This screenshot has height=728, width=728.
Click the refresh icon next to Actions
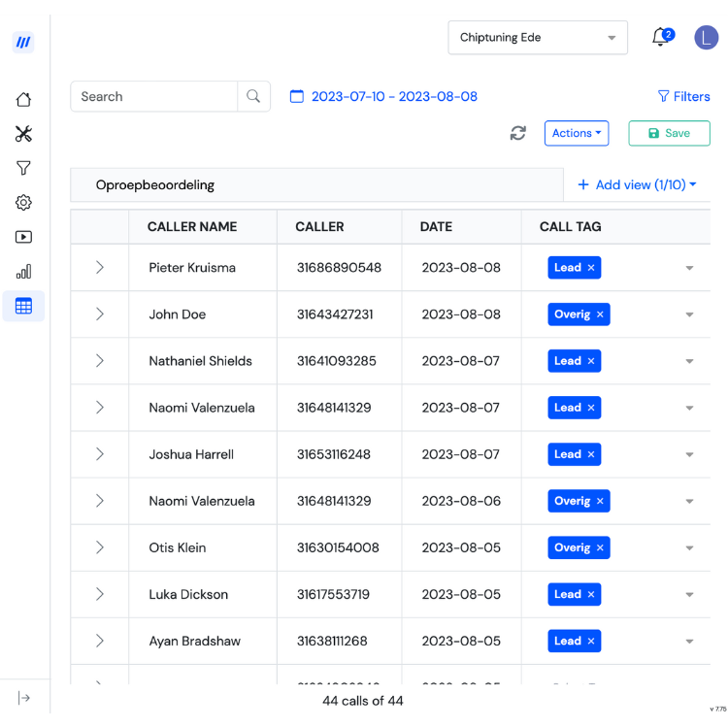coord(518,133)
